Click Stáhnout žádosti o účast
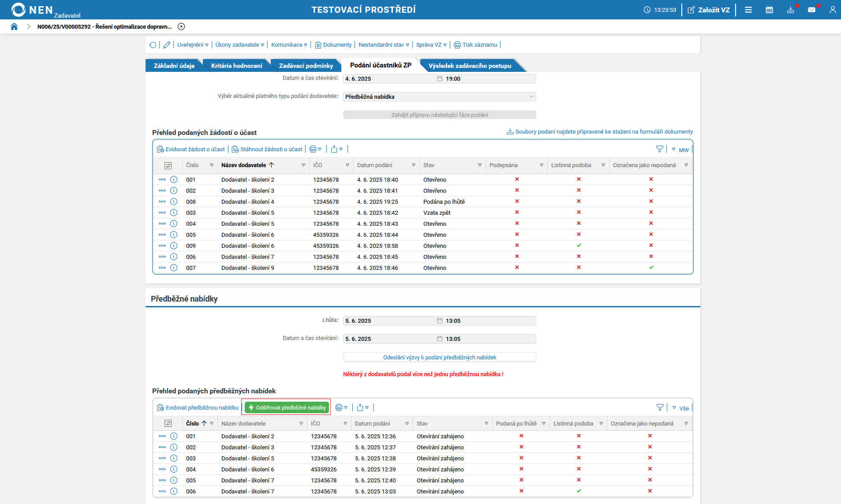This screenshot has height=504, width=841. (267, 149)
